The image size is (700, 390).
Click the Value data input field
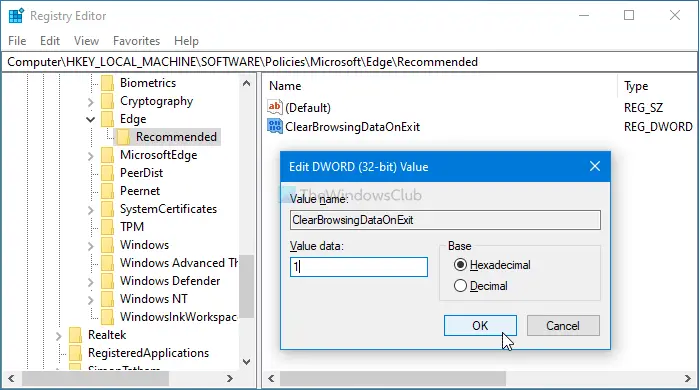(358, 267)
